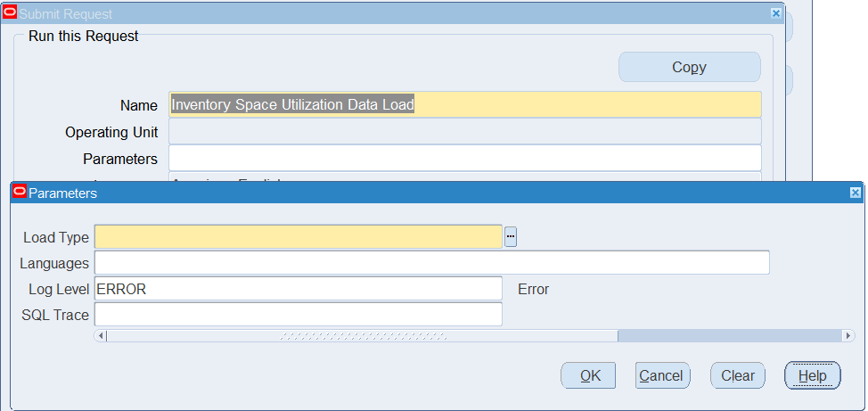Click the horizontal scrollbar thumb in Parameters

(x=361, y=336)
